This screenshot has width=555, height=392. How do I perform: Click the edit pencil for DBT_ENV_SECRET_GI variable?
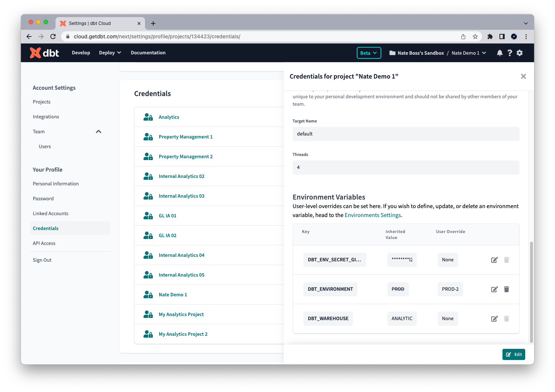click(x=494, y=259)
